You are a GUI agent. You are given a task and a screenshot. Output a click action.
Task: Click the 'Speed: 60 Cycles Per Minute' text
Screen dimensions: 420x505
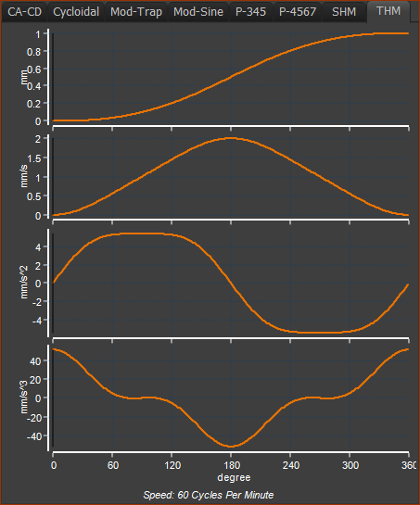[209, 495]
